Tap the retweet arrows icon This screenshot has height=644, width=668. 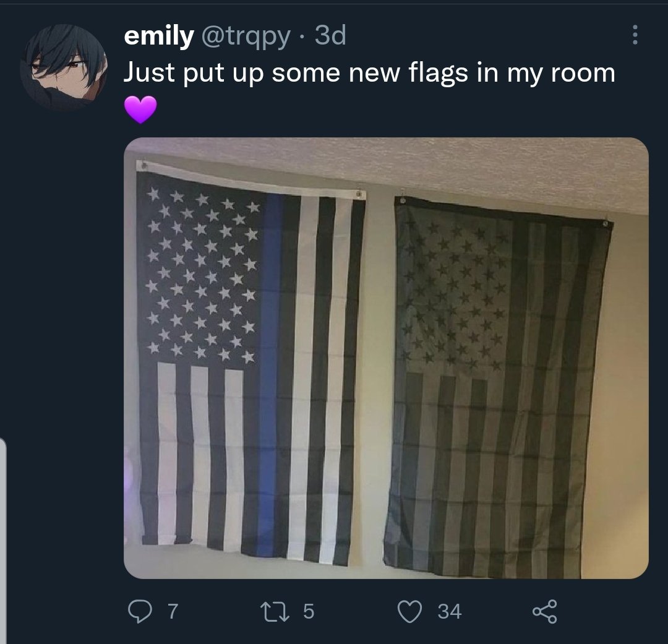tap(275, 612)
